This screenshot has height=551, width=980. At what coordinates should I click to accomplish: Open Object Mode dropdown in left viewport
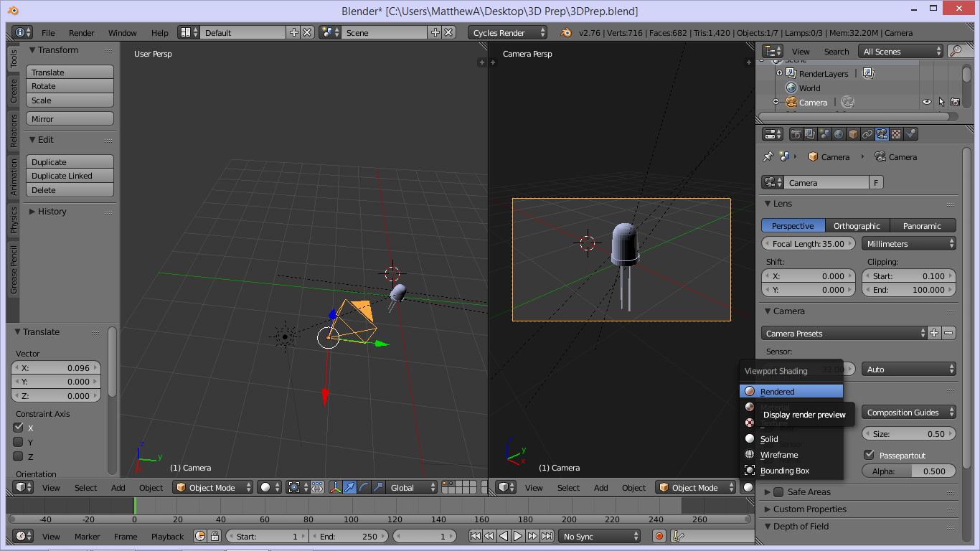click(x=213, y=487)
